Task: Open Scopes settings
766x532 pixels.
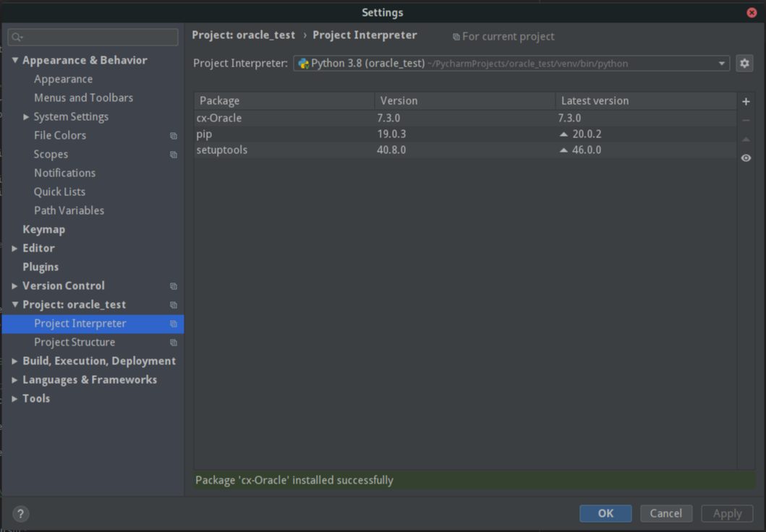Action: [51, 154]
